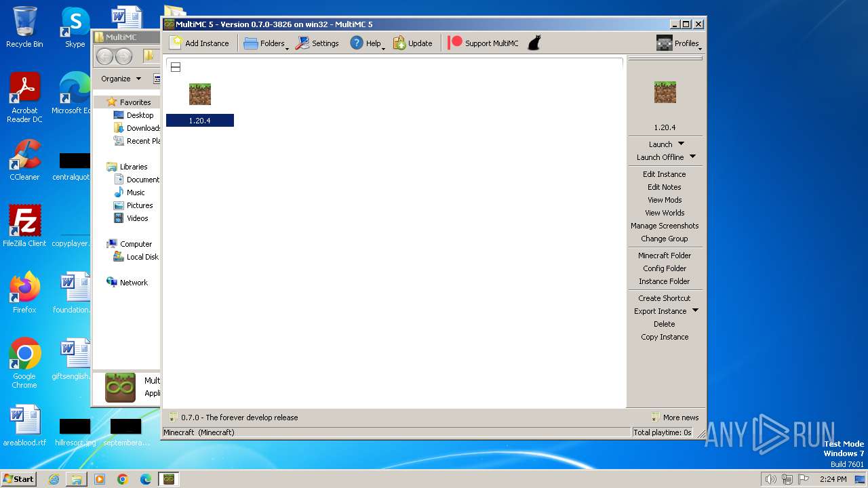
Task: Click Create Shortcut
Action: (665, 298)
